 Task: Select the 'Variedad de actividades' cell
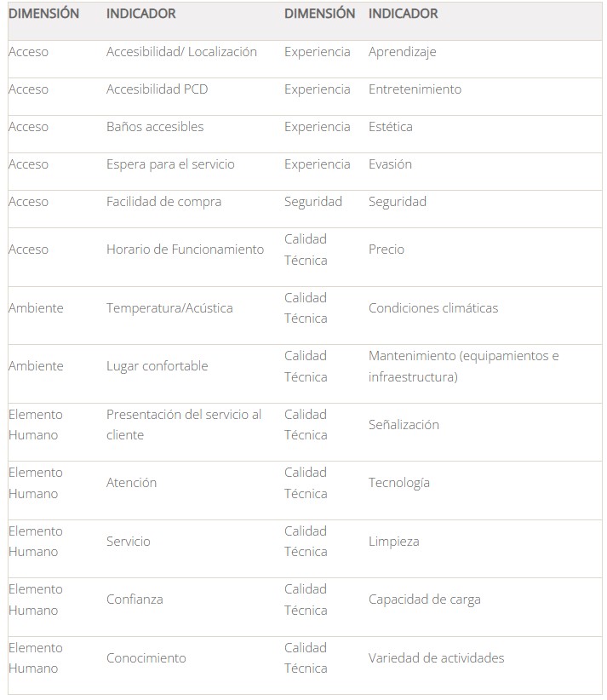point(436,657)
